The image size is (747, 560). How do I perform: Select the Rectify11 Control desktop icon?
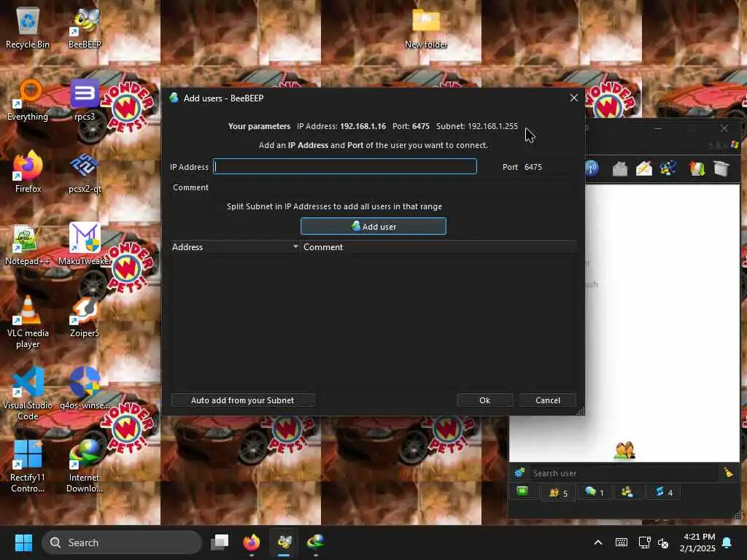(x=28, y=467)
